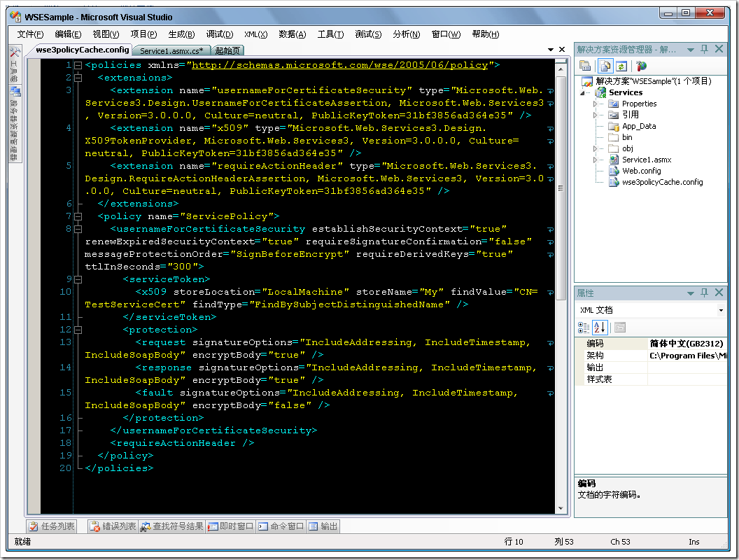The height and width of the screenshot is (560, 739).
Task: Open the 工具(T) menu
Action: pos(330,34)
